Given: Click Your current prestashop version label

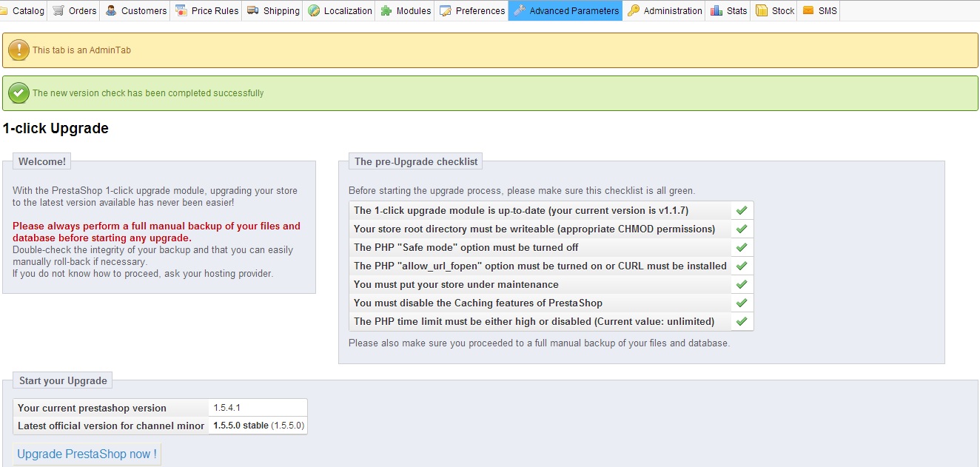Looking at the screenshot, I should (x=92, y=408).
